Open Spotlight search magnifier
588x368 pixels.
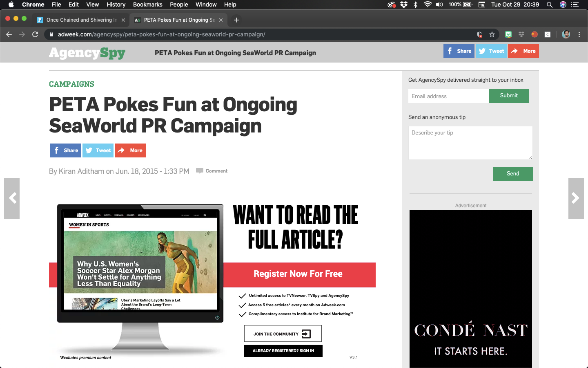(550, 4)
